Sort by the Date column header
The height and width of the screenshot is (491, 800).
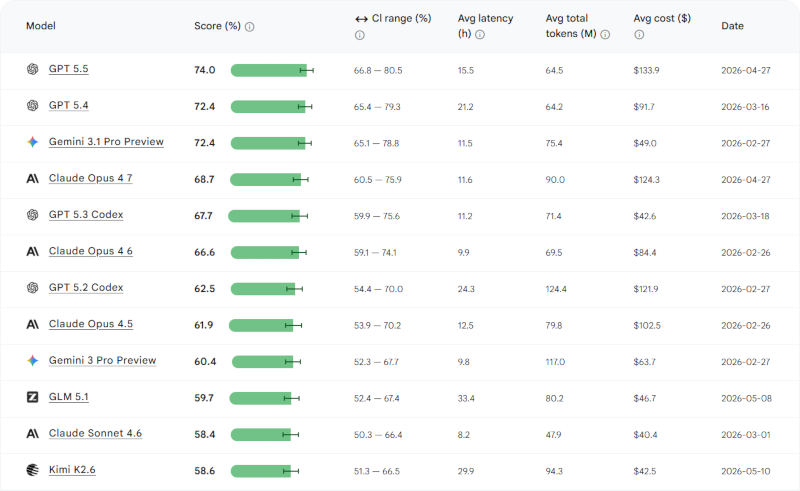tap(732, 26)
